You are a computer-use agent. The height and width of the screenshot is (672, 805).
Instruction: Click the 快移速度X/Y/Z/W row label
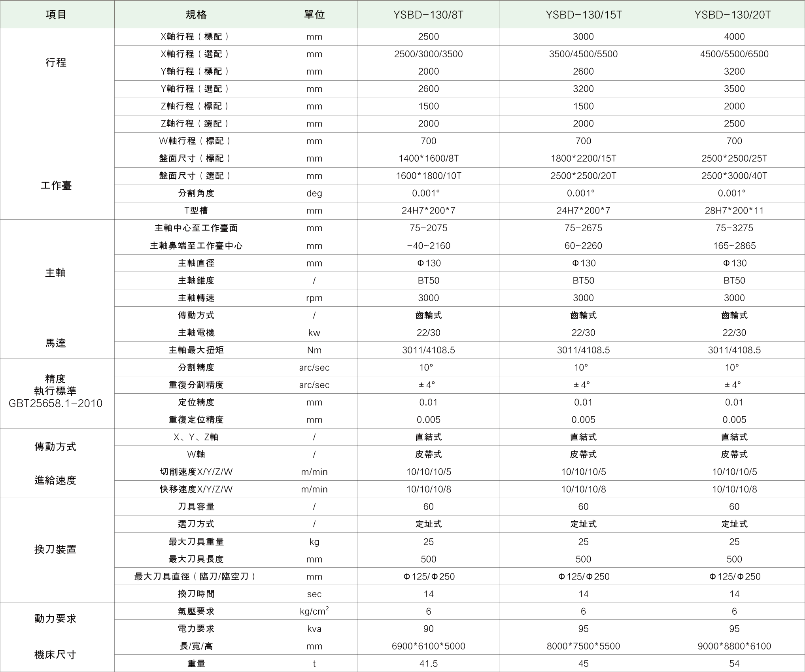click(196, 489)
